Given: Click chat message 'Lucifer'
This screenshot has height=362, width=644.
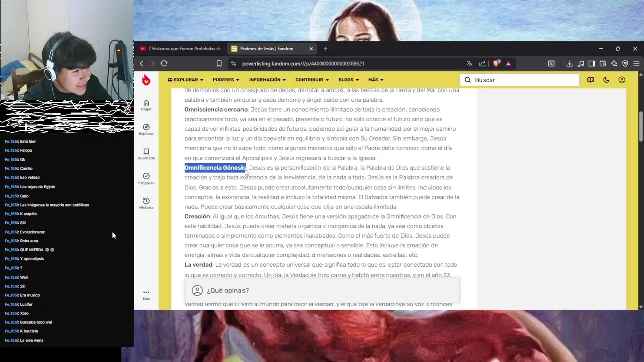Looking at the screenshot, I should tap(26, 304).
